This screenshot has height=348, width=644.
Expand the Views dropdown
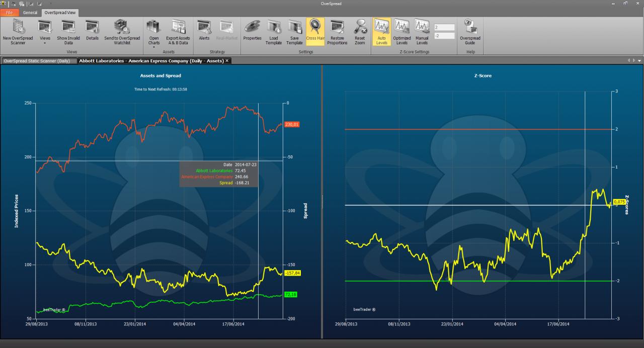(x=45, y=33)
